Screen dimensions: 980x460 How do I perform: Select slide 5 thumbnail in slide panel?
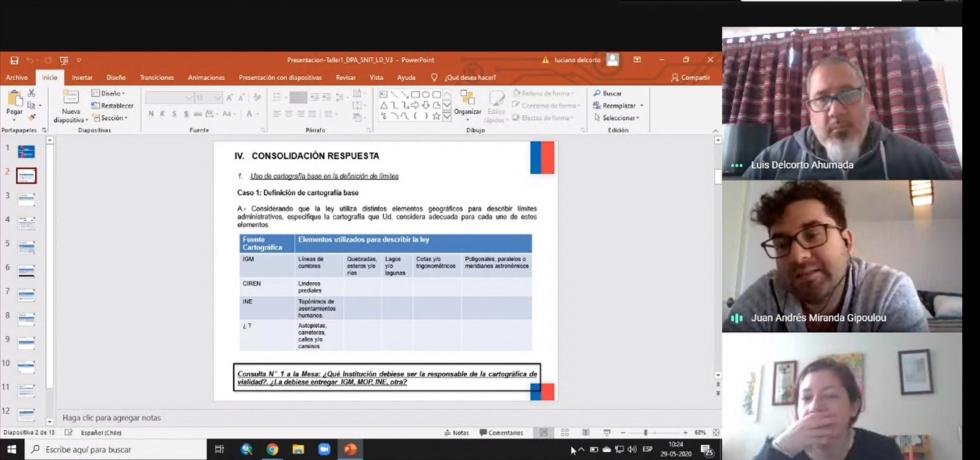(26, 248)
